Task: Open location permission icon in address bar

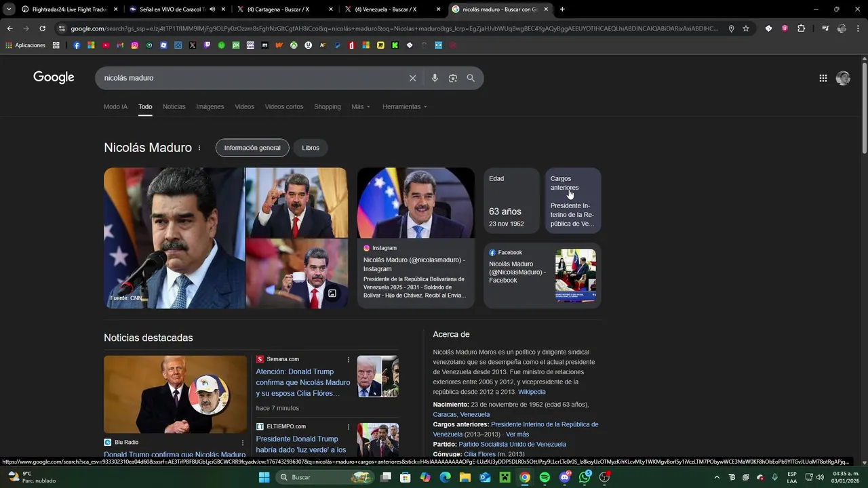Action: tap(731, 28)
